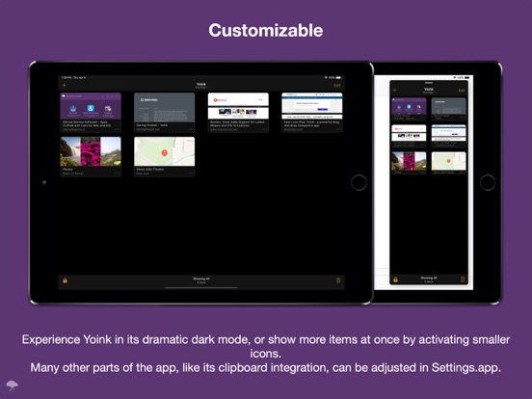The height and width of the screenshot is (399, 532).
Task: Open the MacStories item in slide-over panel
Action: coord(409,136)
